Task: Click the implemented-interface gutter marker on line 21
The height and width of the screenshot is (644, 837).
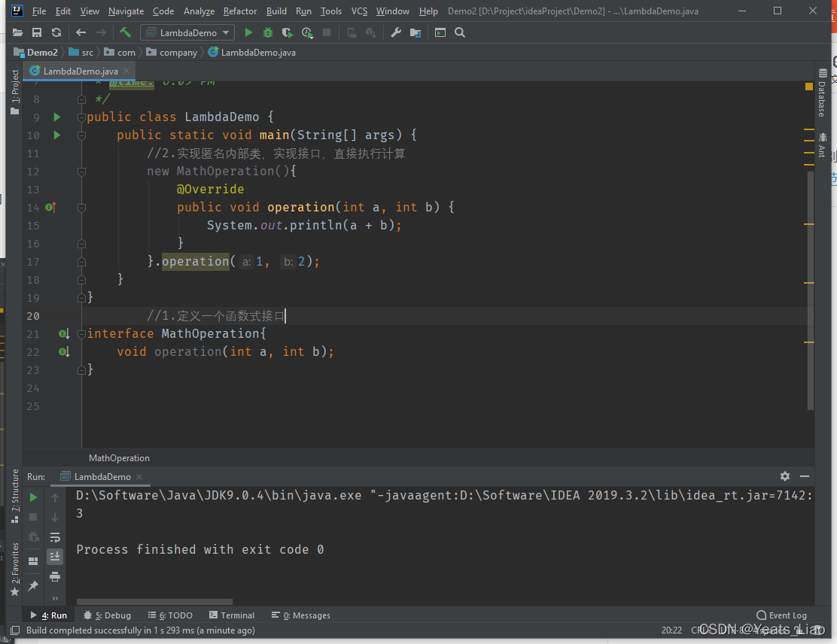Action: (64, 334)
